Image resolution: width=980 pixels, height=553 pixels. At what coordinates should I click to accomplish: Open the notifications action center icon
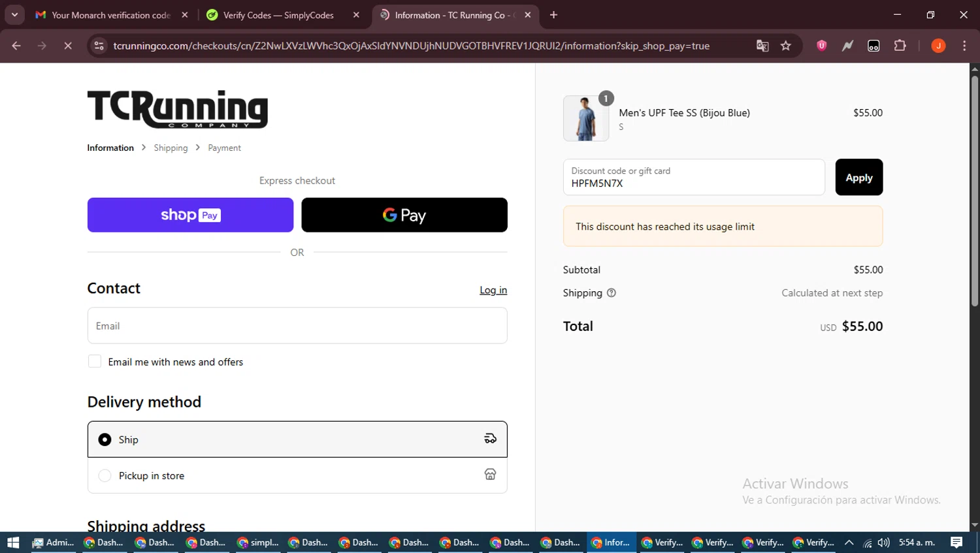(x=956, y=543)
